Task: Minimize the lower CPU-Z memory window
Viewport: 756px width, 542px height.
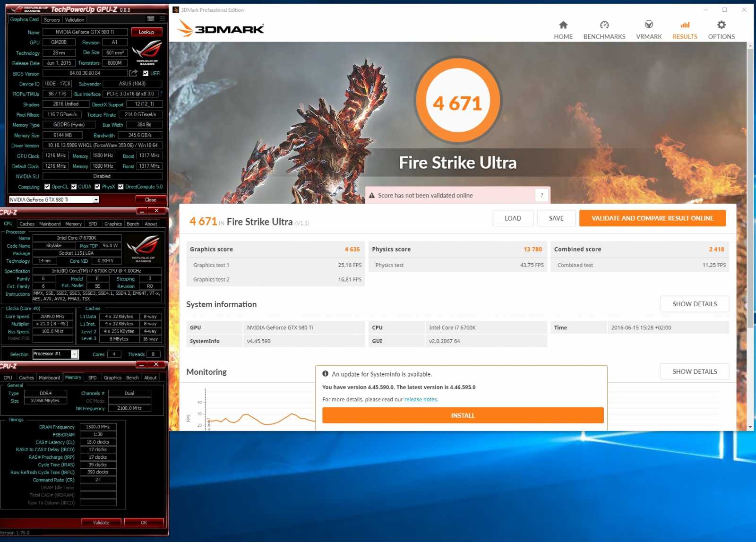Action: (x=141, y=364)
